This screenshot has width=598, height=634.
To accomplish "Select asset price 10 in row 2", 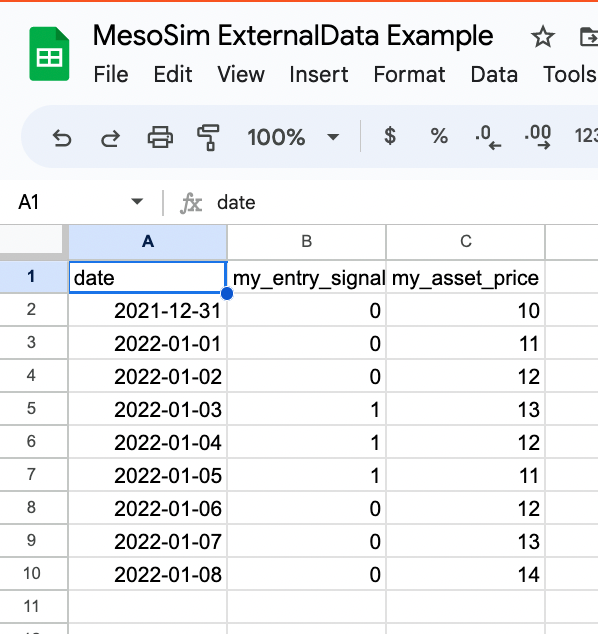I will click(x=466, y=310).
